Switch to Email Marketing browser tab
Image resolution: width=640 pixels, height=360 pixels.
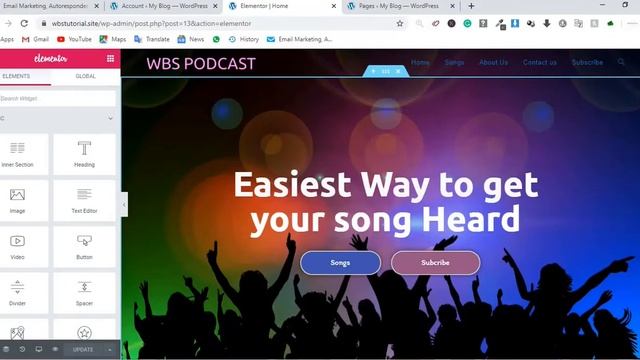(x=45, y=6)
